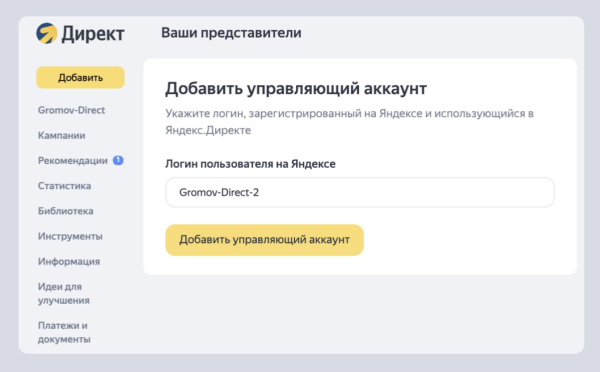The image size is (600, 372).
Task: Open Идеи для улучшения in sidebar
Action: tap(64, 294)
